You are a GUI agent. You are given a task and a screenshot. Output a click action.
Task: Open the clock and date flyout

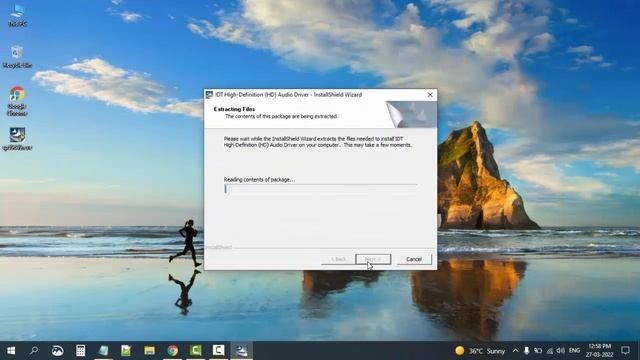click(600, 351)
